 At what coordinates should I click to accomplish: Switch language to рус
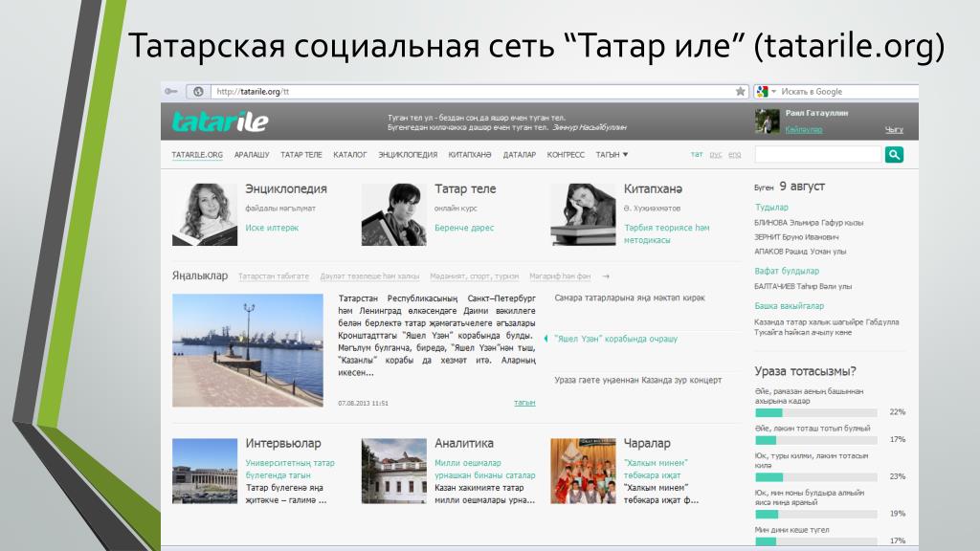(x=716, y=154)
